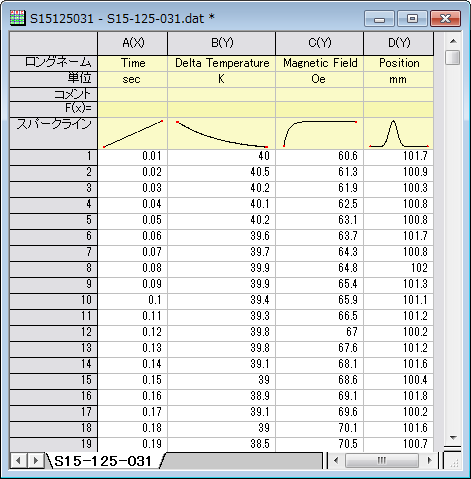Click the previous sheet tab arrow
This screenshot has height=479, width=471.
coord(19,461)
